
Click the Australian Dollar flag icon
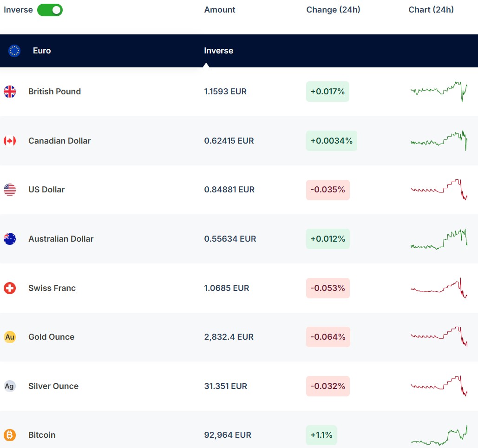point(10,239)
